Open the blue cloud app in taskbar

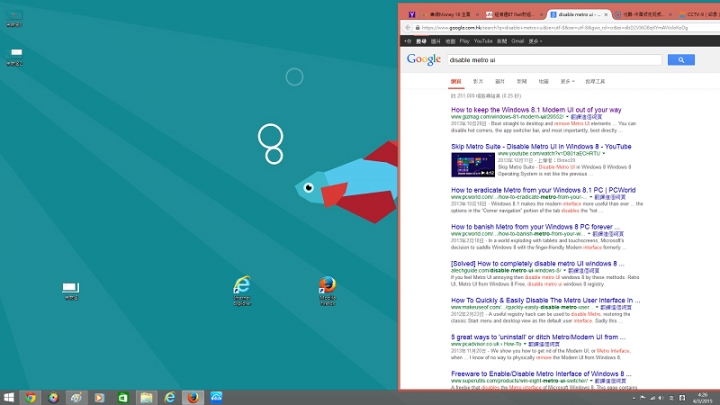point(216,397)
